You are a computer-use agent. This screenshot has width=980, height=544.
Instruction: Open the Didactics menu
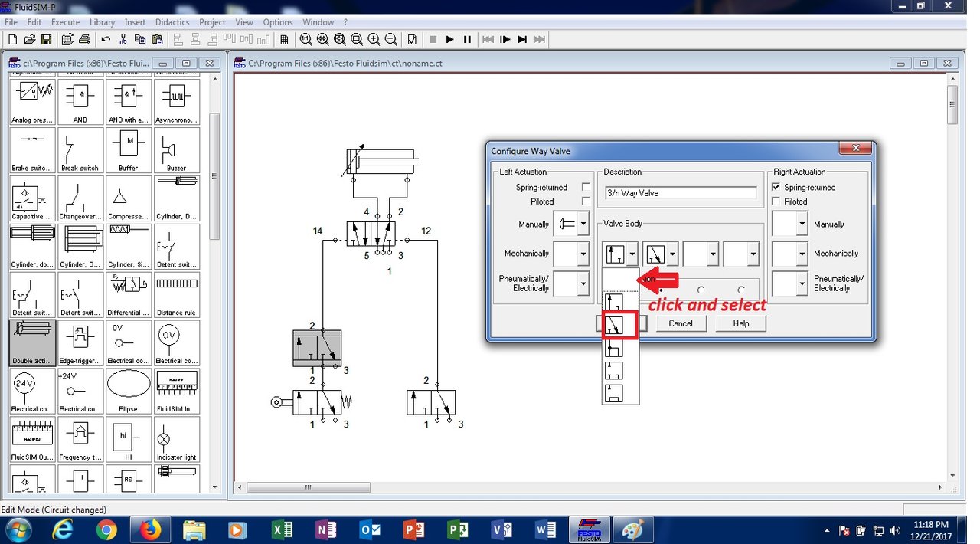click(x=171, y=21)
